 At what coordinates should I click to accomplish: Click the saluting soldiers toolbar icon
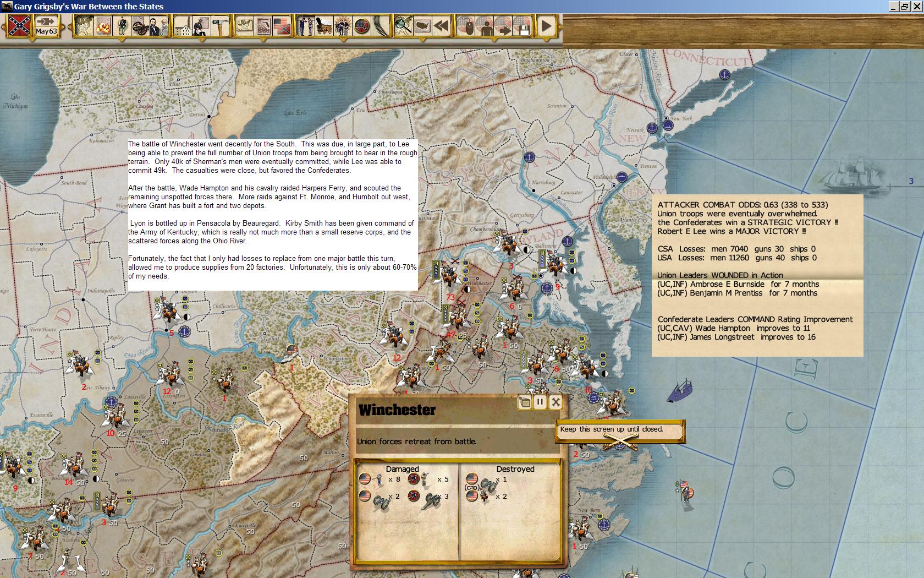(306, 25)
